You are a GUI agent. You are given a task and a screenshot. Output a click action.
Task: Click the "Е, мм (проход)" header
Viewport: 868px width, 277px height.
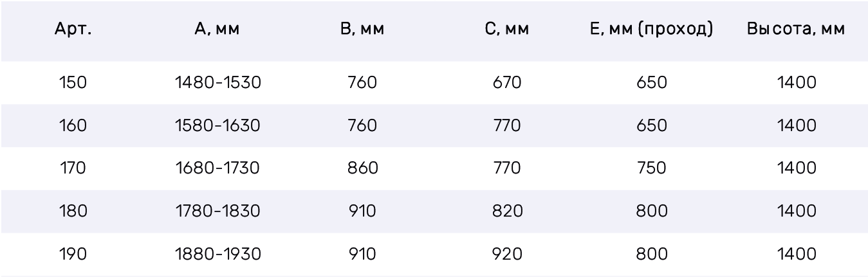[x=651, y=30]
